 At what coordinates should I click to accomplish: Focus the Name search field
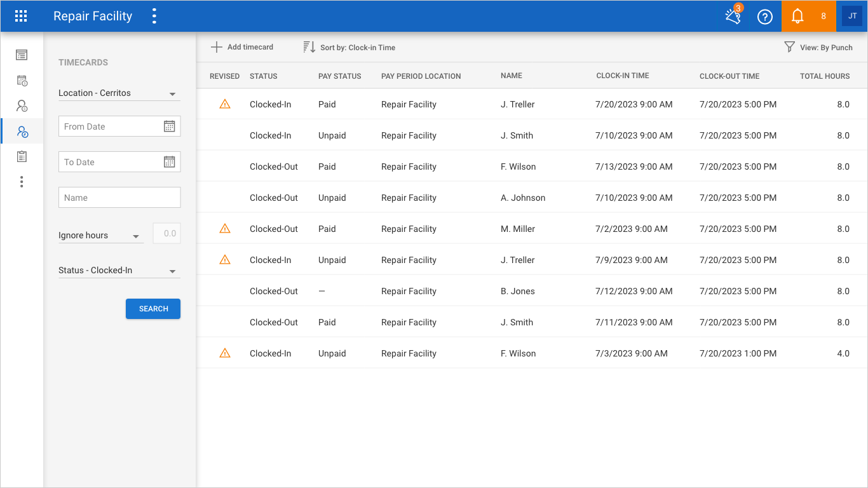point(119,198)
